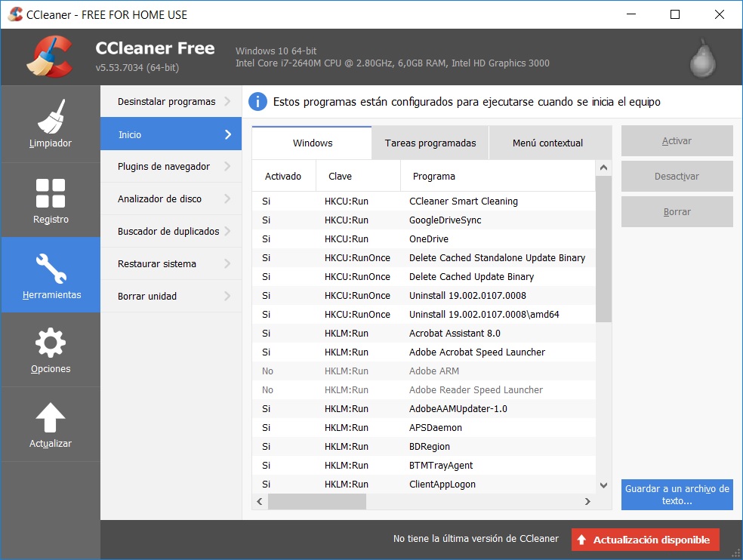Click Guardar a un archivo de texto

click(x=677, y=494)
